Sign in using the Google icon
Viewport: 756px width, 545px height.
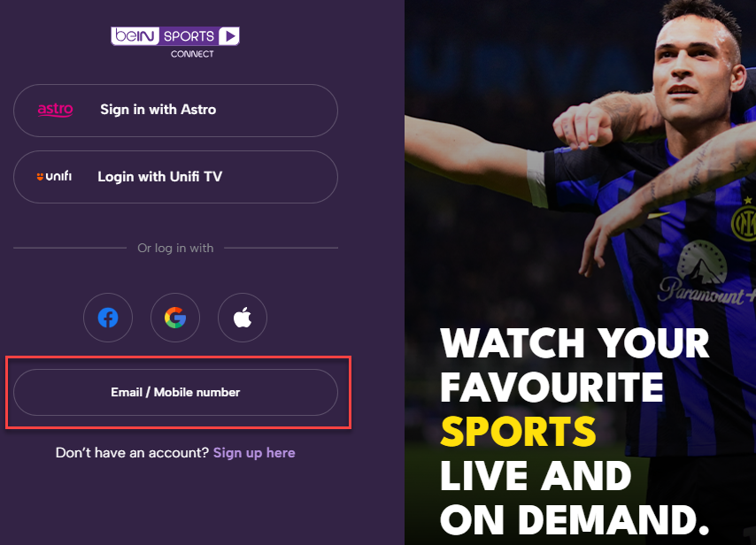pos(175,318)
